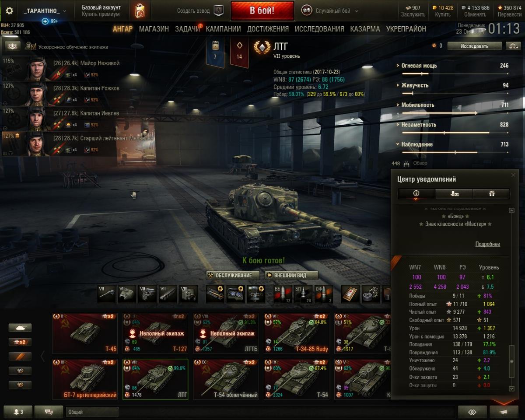Select the first aid kit consumable slot
The width and height of the screenshot is (525, 420).
point(350,294)
